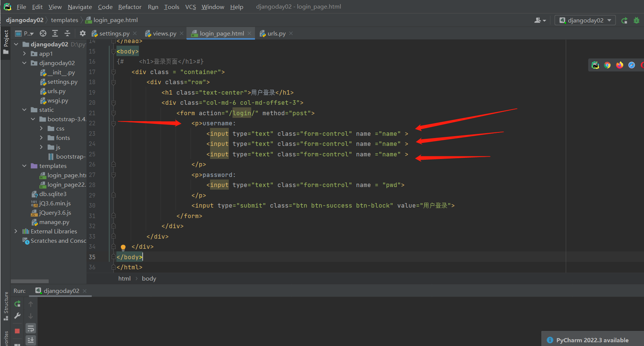This screenshot has width=644, height=346.
Task: Open the File menu
Action: point(21,7)
